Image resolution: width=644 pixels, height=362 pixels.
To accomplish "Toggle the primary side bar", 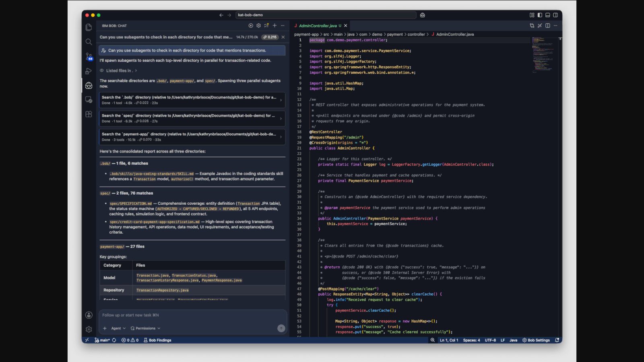I will tap(540, 15).
